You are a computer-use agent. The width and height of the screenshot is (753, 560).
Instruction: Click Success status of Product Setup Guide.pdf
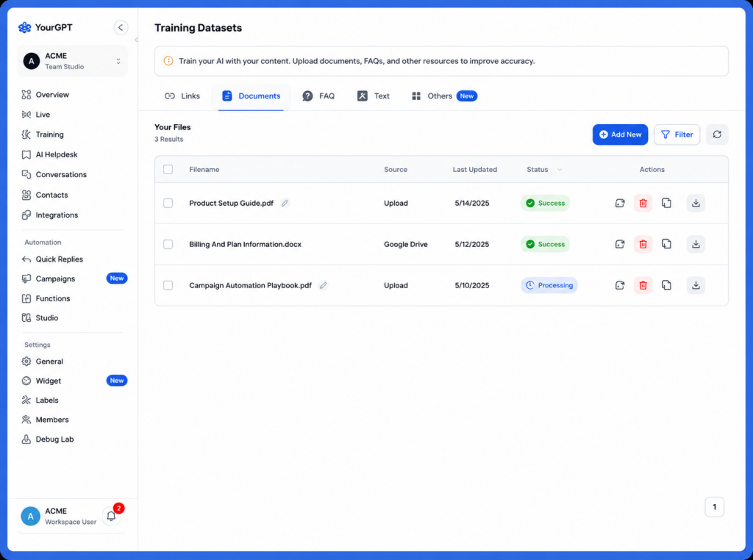545,203
